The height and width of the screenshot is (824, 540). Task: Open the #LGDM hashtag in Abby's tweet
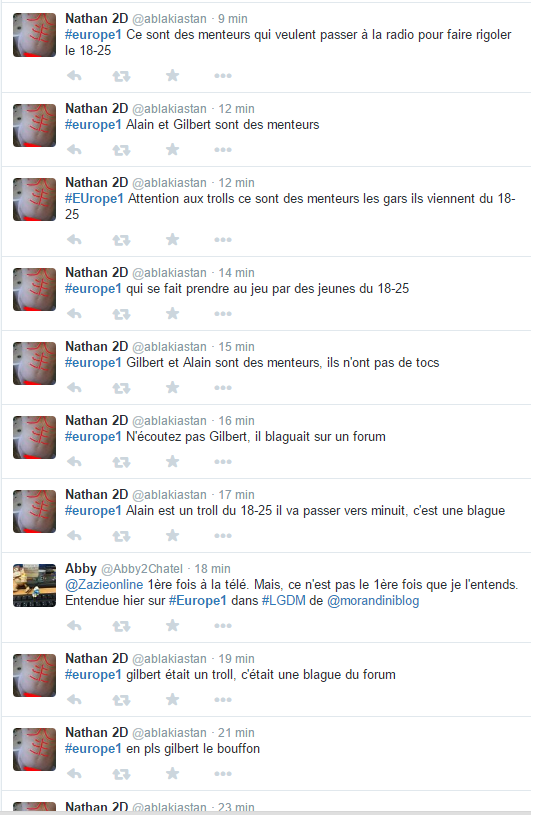click(x=284, y=601)
